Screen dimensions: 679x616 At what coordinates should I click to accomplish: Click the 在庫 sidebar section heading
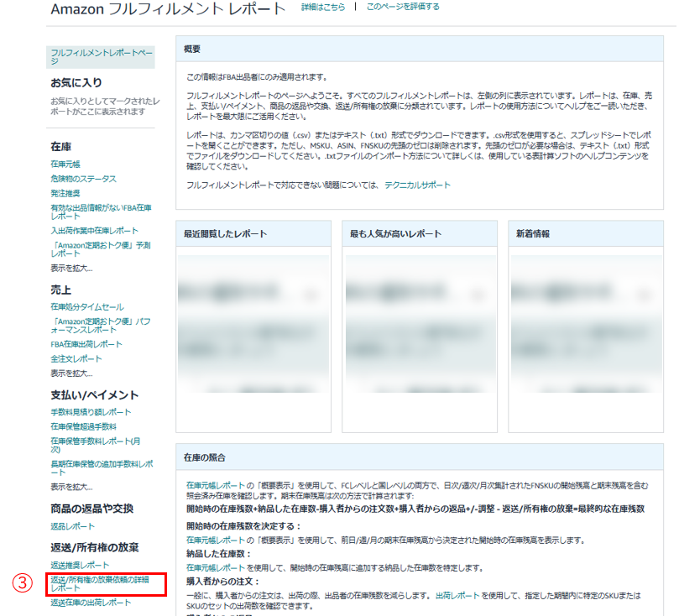tap(61, 147)
